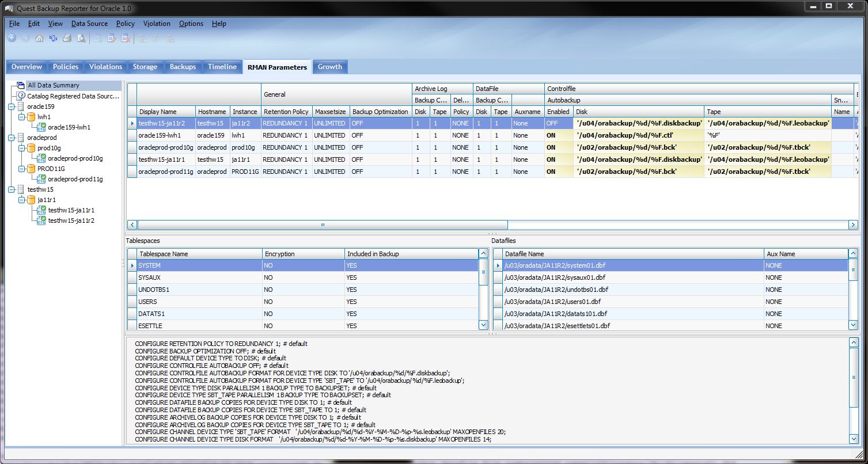Click the Tablespaces list scroll-down arrow
The image size is (868, 464).
(483, 325)
